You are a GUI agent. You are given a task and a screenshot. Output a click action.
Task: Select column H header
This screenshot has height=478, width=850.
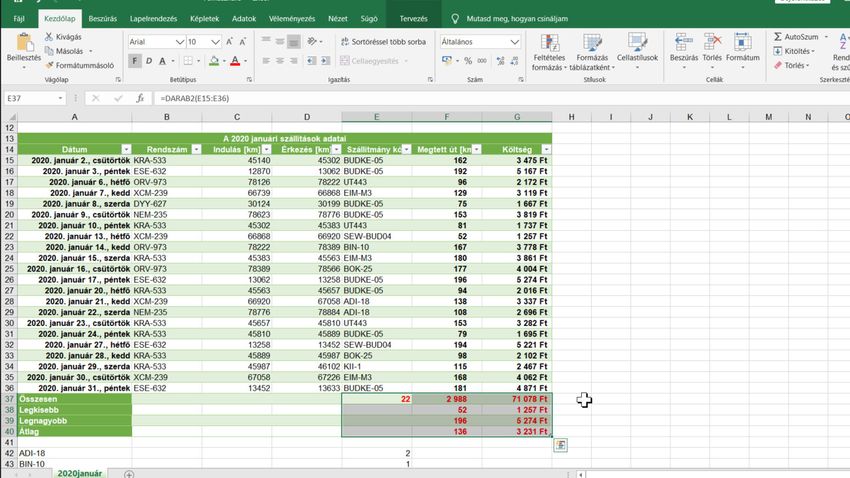(571, 117)
